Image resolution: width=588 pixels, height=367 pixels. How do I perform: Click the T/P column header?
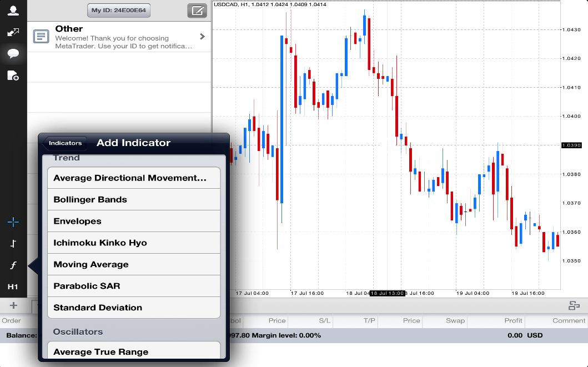click(x=369, y=320)
